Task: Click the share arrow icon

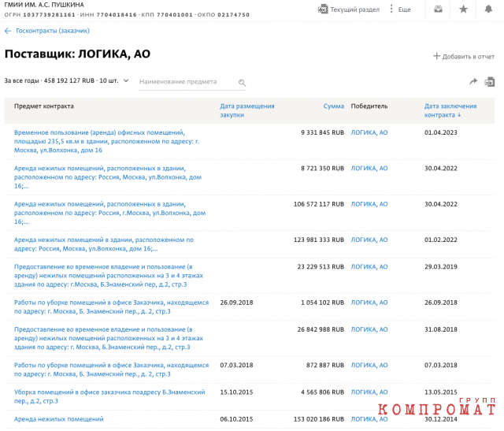Action: [x=473, y=82]
